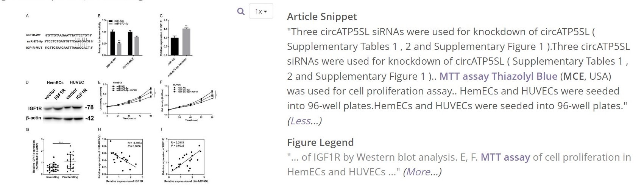The height and width of the screenshot is (192, 644).
Task: Click the "Article Snippet" heading
Action: coord(322,17)
